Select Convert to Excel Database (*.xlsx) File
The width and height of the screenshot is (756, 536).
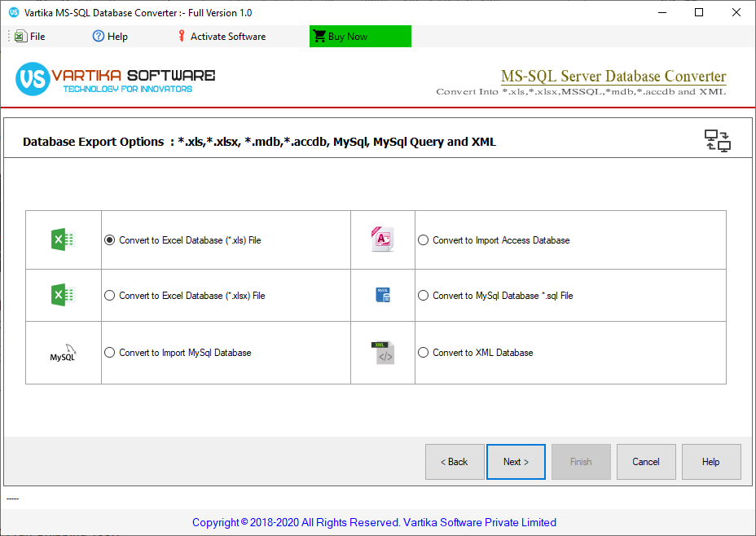[x=185, y=296]
